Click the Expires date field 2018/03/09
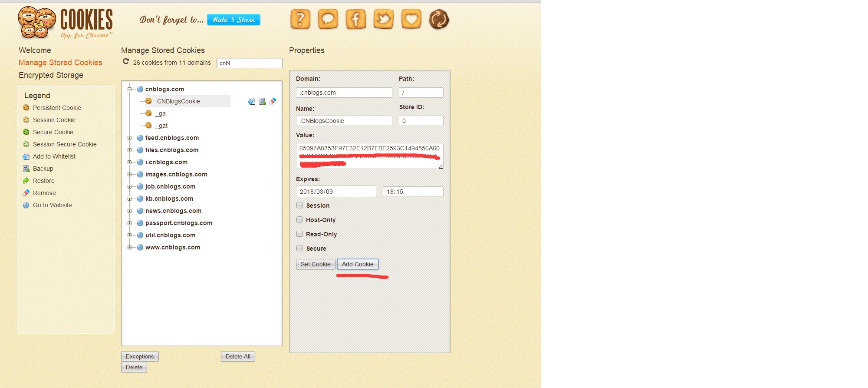 pyautogui.click(x=336, y=192)
